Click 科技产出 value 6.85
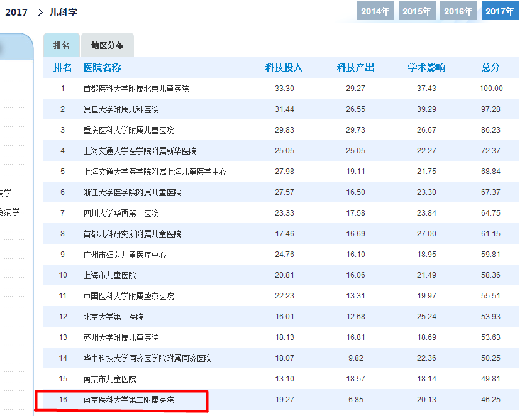 pos(355,400)
